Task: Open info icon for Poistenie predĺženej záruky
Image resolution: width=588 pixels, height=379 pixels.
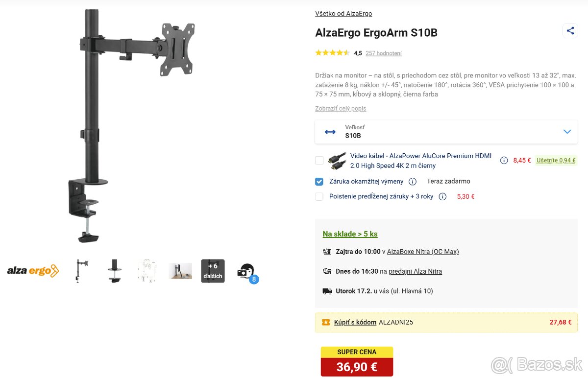Action: tap(442, 197)
